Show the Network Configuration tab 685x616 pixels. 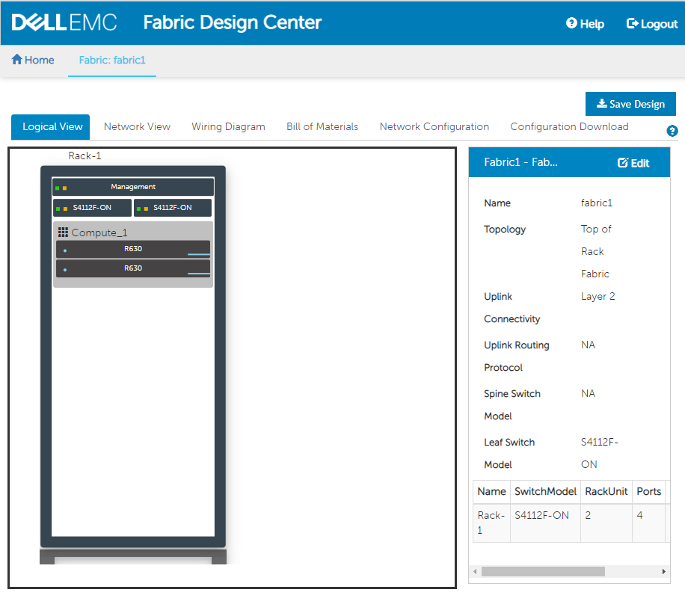434,127
